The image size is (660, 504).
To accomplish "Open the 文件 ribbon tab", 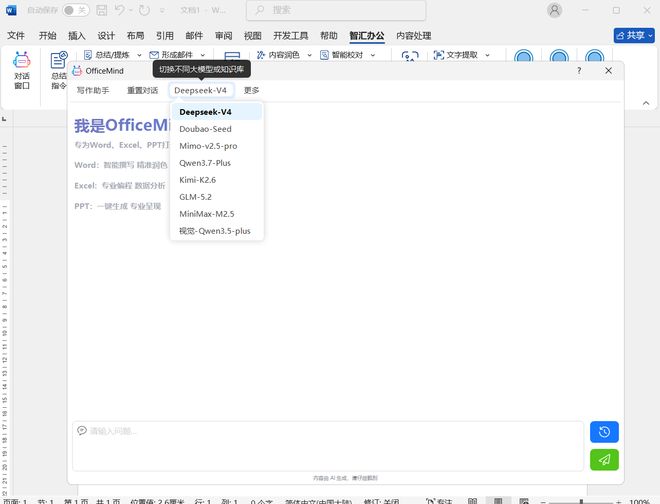I will tap(16, 36).
